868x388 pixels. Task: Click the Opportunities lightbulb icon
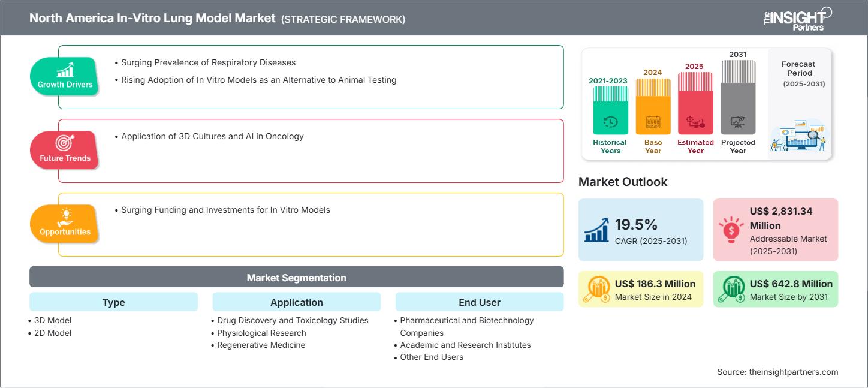coord(65,216)
